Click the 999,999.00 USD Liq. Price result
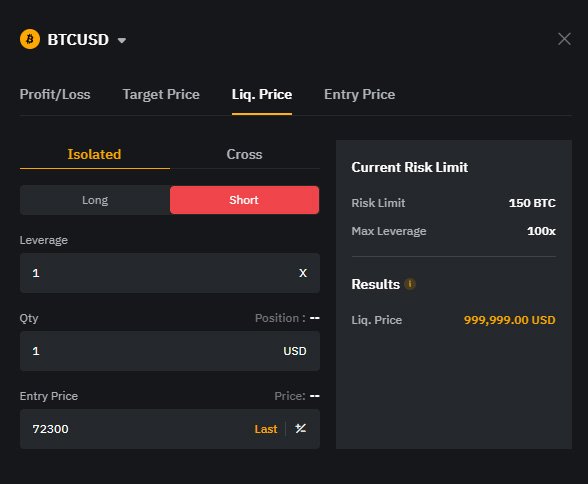Viewport: 588px width, 484px height. (510, 320)
